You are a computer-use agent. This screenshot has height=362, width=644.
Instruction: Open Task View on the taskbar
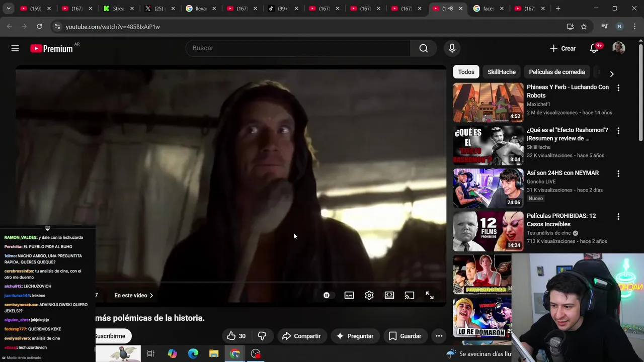151,353
